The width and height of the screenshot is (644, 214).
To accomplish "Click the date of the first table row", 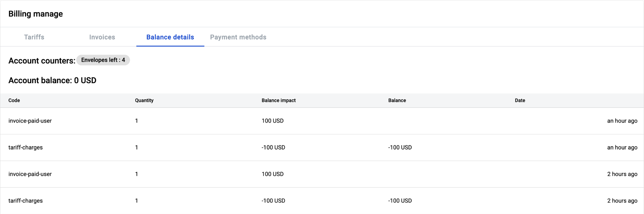I will click(x=622, y=121).
